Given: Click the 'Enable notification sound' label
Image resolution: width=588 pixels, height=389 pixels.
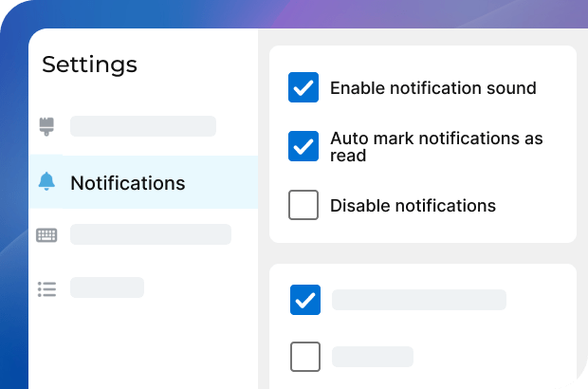Looking at the screenshot, I should [432, 88].
